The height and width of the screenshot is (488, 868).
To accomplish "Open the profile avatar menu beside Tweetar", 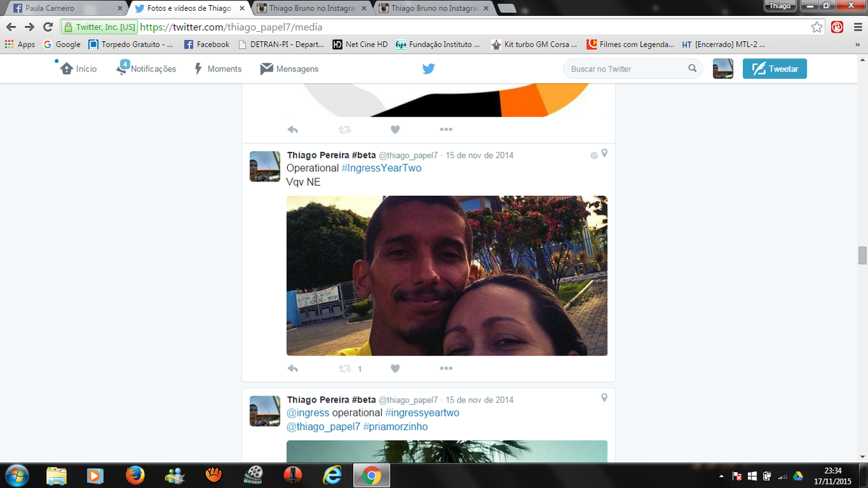I will tap(723, 69).
